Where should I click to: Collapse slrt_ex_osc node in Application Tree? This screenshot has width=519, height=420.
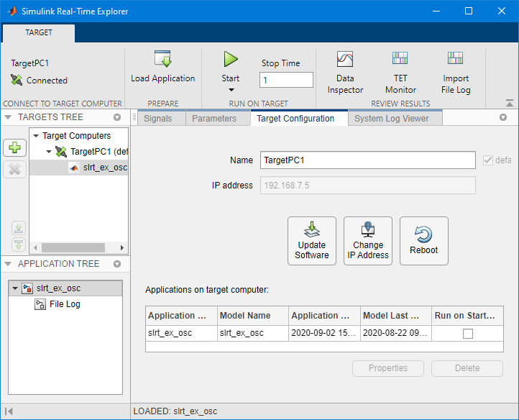coord(15,288)
